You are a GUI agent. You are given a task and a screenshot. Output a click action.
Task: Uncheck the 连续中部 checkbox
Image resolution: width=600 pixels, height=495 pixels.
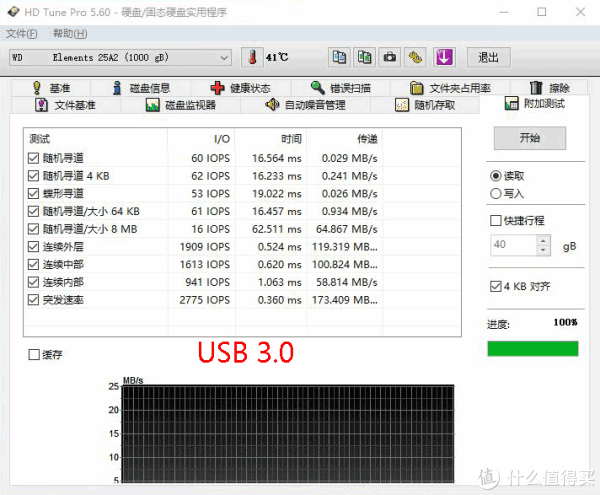(34, 264)
